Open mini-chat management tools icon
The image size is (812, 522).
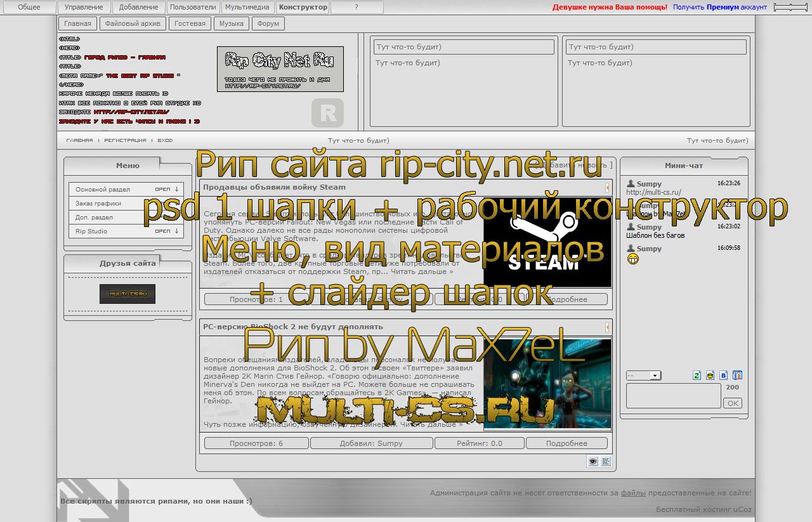pos(737,375)
